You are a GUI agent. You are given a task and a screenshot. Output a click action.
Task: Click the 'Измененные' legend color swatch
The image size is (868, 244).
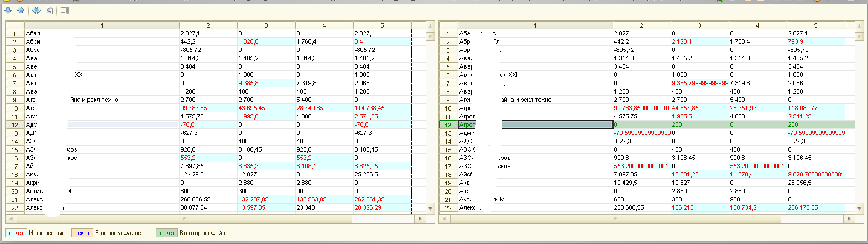[16, 233]
